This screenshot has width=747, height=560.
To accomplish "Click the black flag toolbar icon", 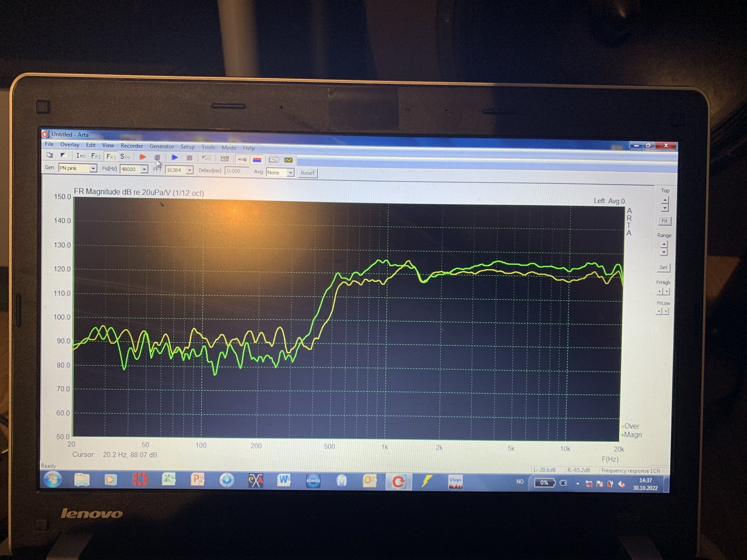I will 63,155.
